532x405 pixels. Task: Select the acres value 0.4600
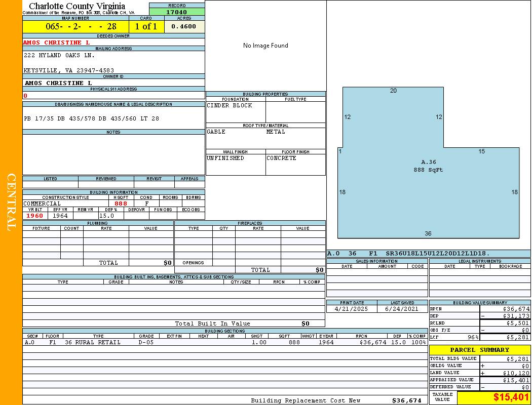(x=184, y=27)
